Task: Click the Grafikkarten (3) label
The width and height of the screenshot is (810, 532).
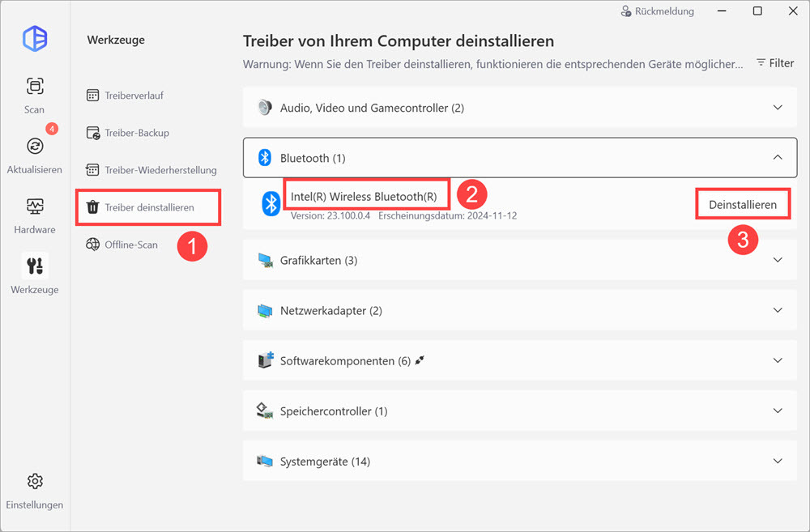Action: 318,260
